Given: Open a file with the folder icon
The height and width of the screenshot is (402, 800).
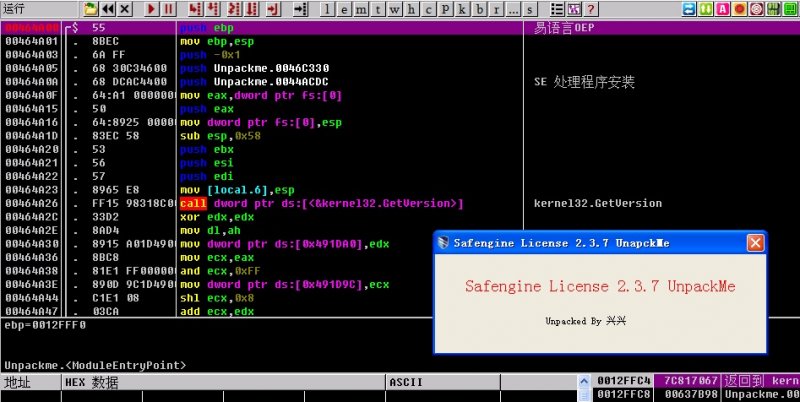Looking at the screenshot, I should [91, 9].
